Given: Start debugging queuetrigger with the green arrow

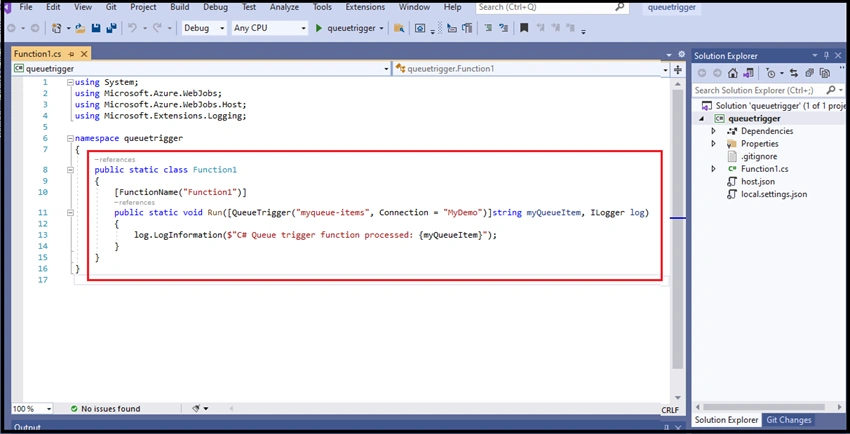Looking at the screenshot, I should click(x=319, y=28).
